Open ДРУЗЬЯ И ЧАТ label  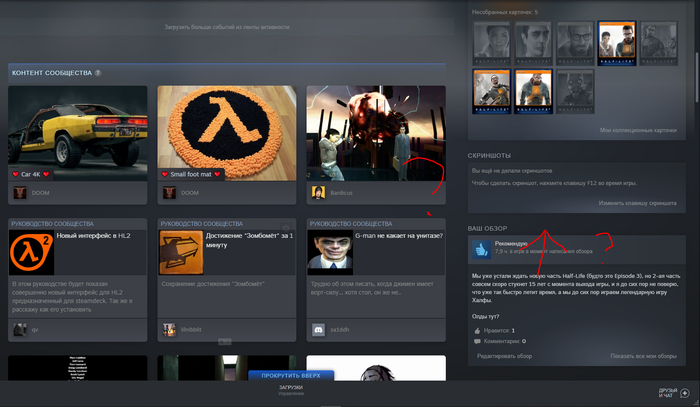(x=667, y=393)
